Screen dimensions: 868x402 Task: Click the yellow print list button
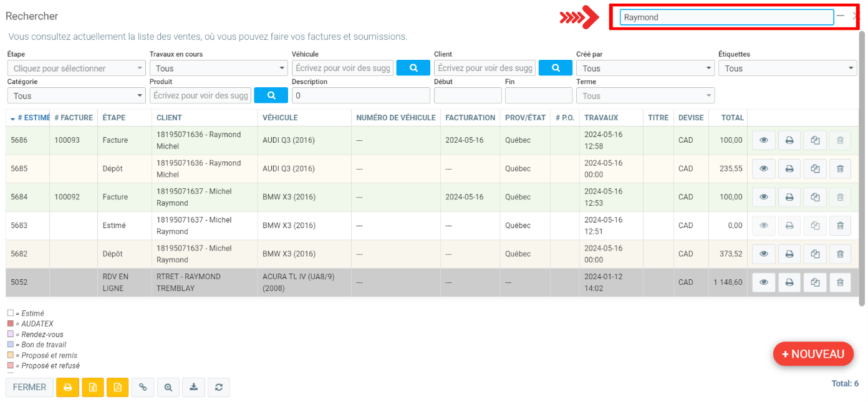pyautogui.click(x=67, y=387)
